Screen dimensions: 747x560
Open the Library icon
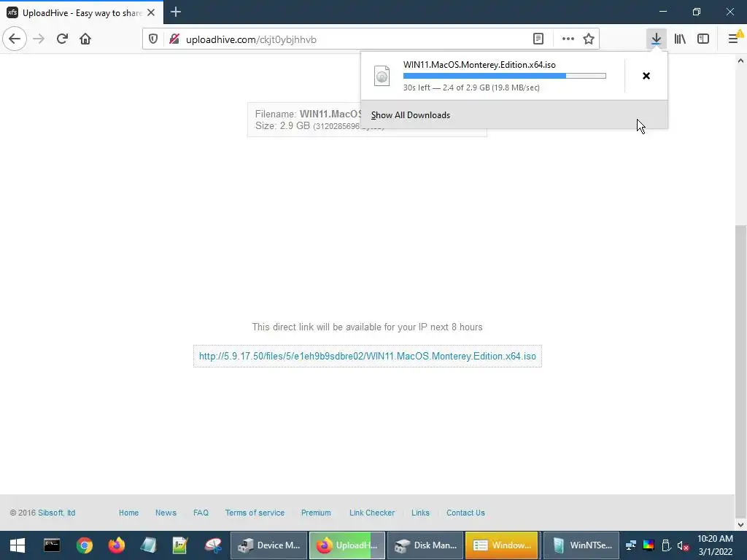(x=680, y=39)
